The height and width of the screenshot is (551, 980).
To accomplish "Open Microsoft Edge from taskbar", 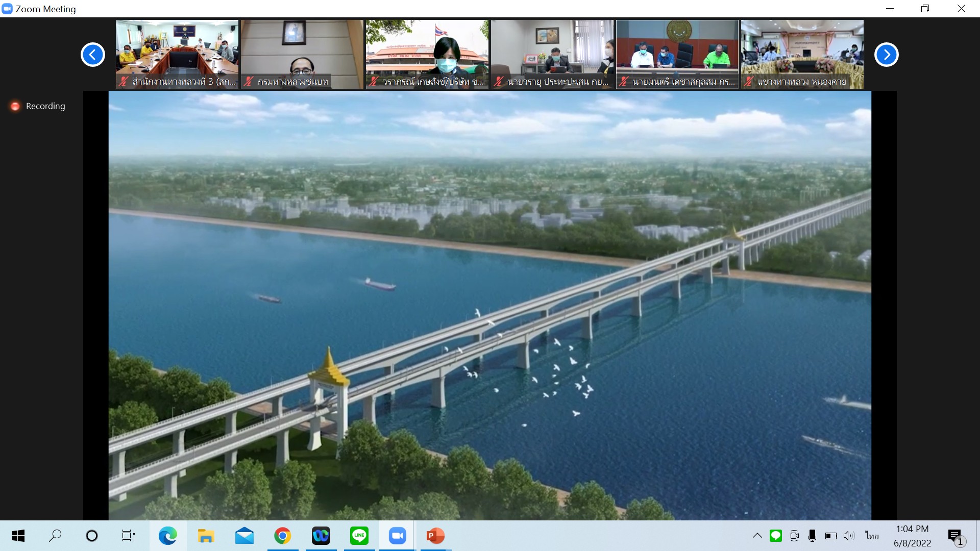I will click(167, 536).
